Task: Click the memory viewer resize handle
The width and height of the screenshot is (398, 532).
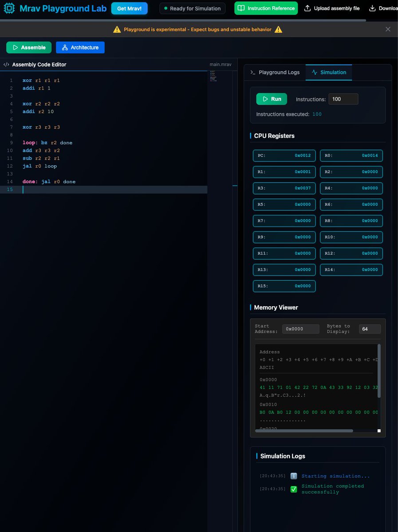Action: [379, 430]
